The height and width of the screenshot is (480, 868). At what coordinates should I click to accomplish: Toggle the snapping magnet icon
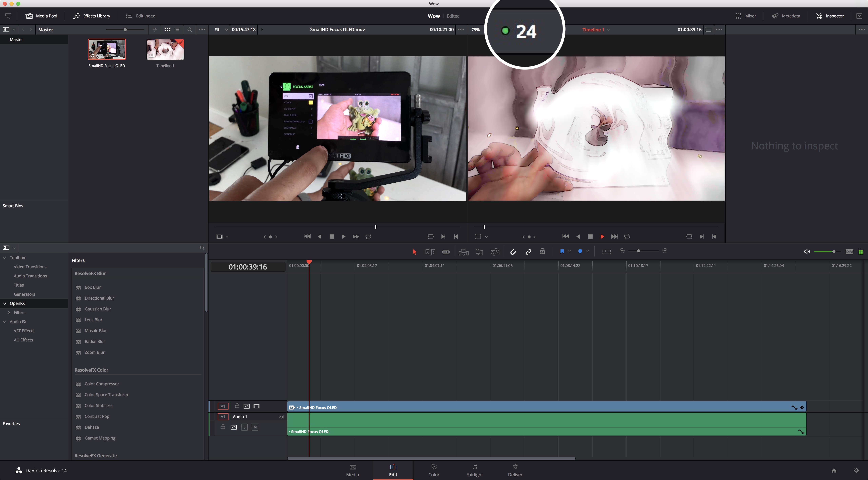point(513,252)
